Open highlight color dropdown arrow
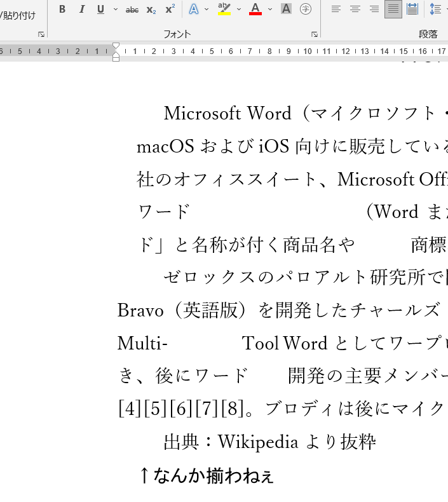 coord(239,10)
